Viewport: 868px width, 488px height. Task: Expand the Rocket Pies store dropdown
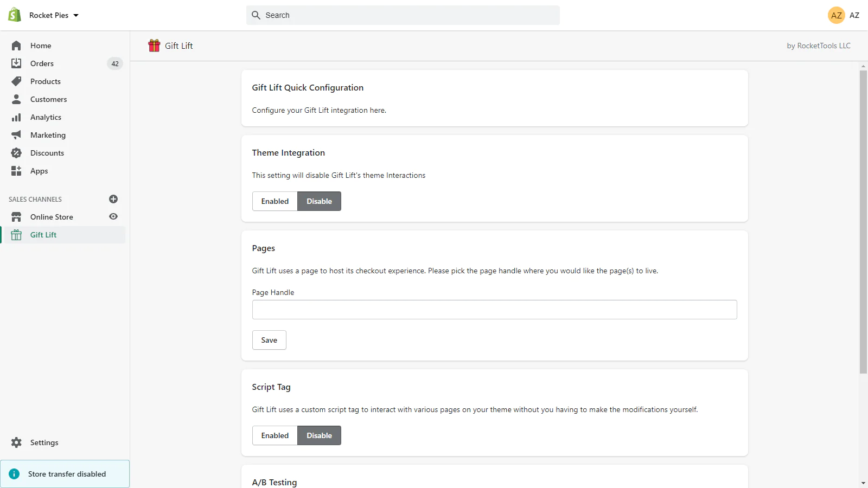tap(54, 15)
